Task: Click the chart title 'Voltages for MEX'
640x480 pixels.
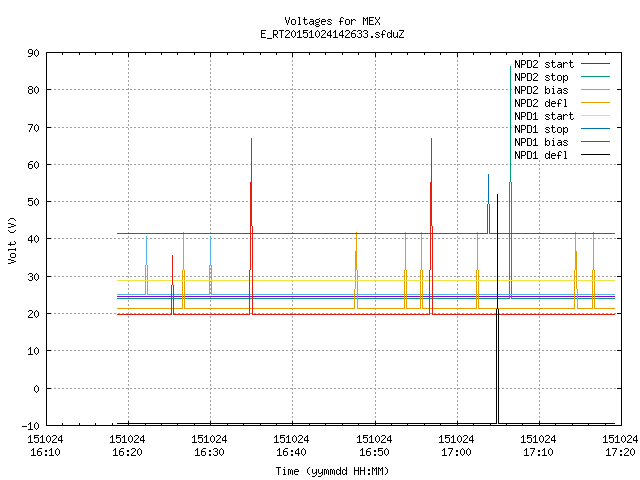Action: pyautogui.click(x=332, y=21)
